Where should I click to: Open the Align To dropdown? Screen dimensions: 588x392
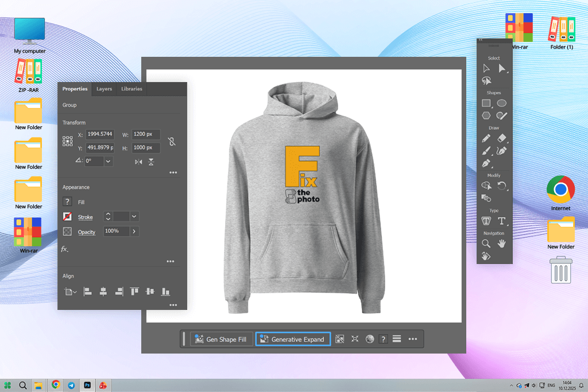point(70,292)
